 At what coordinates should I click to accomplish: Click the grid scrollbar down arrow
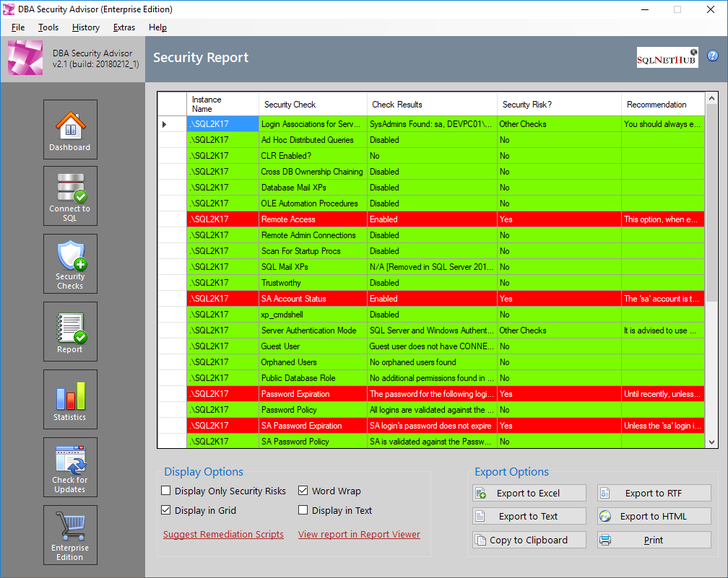click(x=711, y=442)
